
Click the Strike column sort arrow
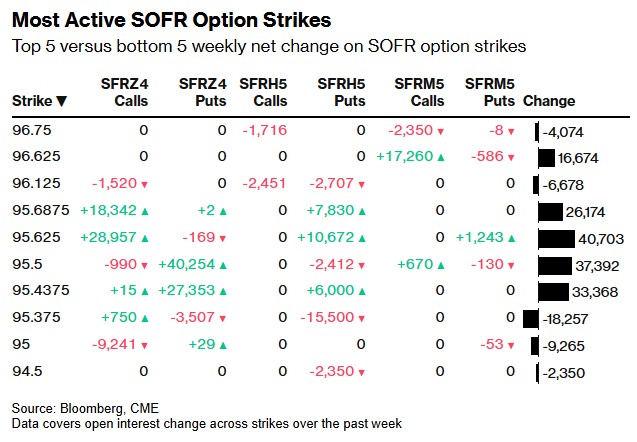click(x=62, y=101)
